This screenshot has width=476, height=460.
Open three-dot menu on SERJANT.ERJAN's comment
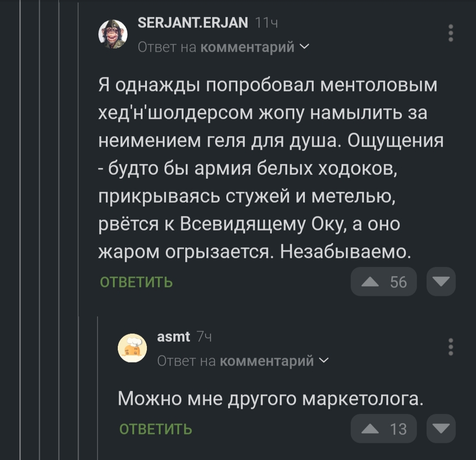[x=450, y=33]
